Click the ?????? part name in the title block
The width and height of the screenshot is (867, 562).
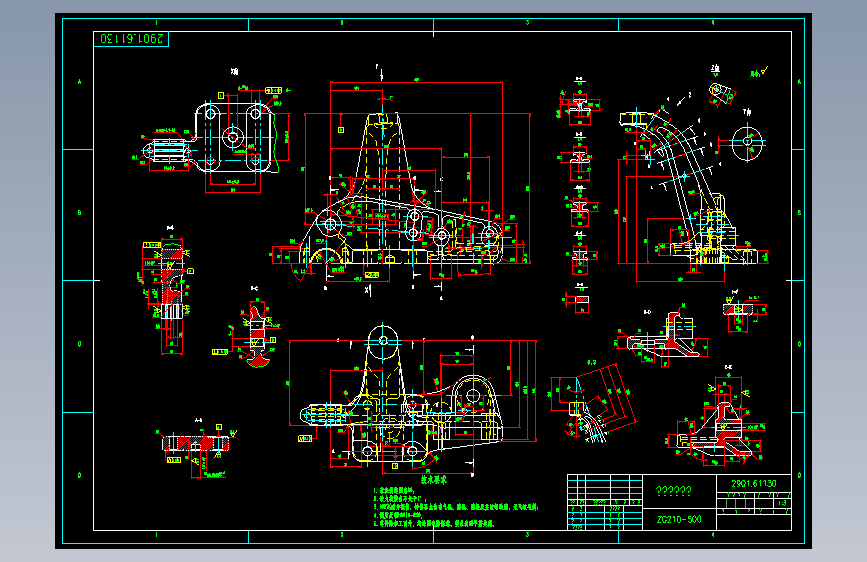tap(673, 491)
